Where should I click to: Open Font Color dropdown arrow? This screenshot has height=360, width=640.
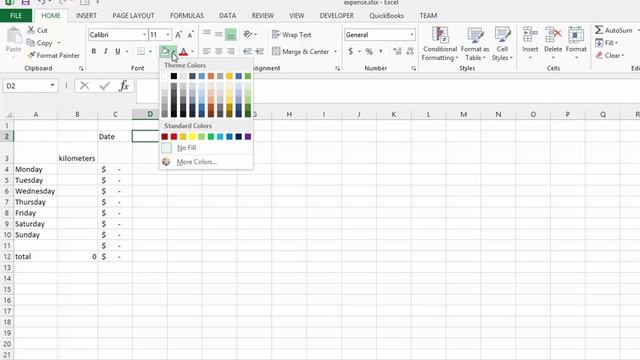pos(192,51)
